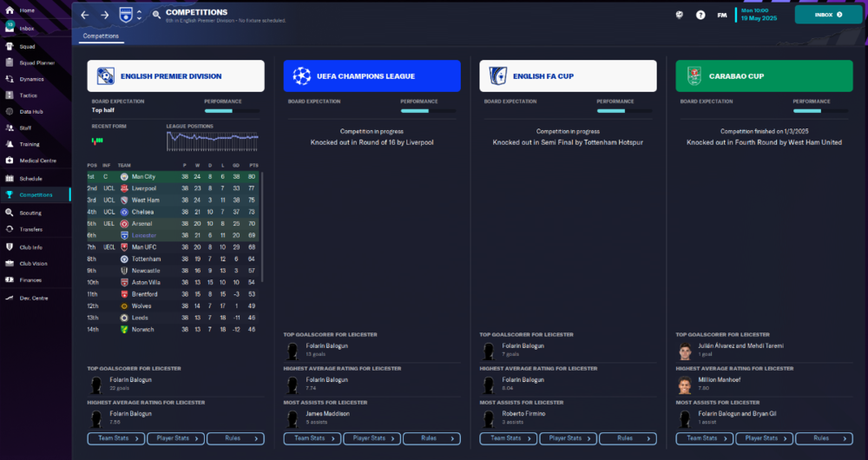The width and height of the screenshot is (868, 460).
Task: Click the Carabao Cup performance bar
Action: (x=820, y=111)
